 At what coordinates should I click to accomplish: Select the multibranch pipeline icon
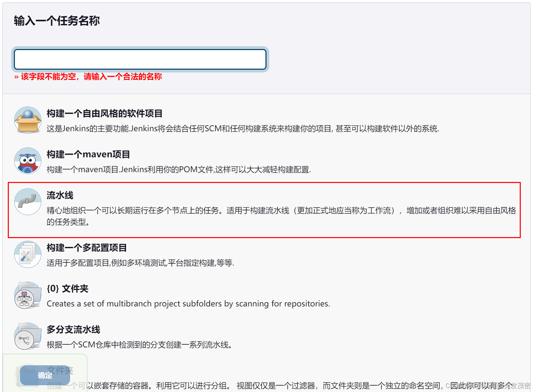[28, 336]
